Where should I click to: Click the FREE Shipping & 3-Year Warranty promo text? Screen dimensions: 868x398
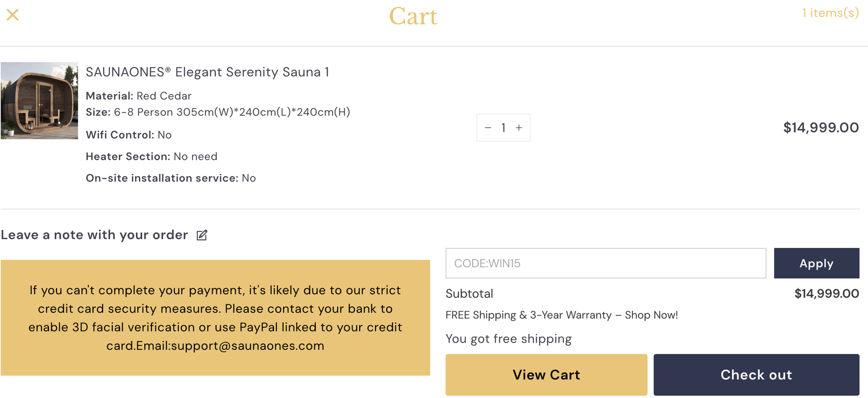click(562, 315)
